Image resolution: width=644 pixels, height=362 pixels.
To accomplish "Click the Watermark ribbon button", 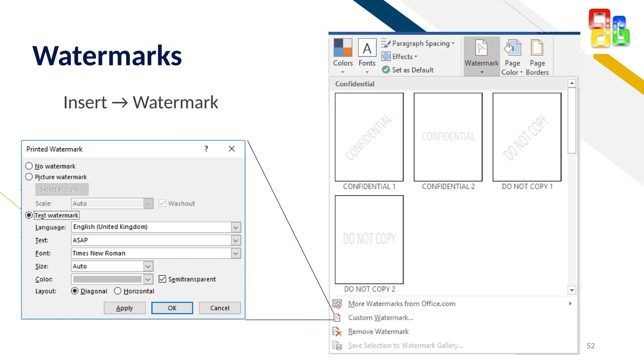I will (481, 57).
